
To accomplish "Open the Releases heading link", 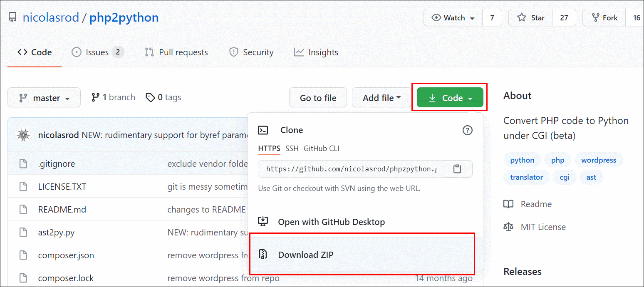I will (x=523, y=272).
